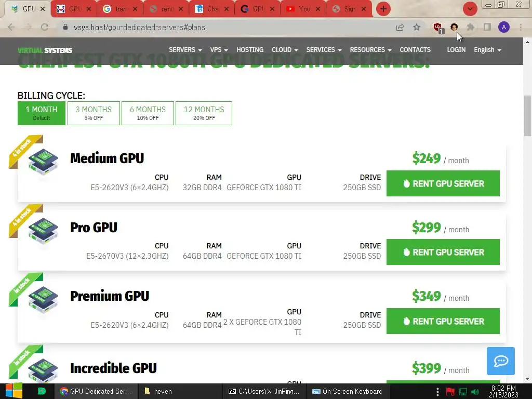Click the network tray icon
532x399 pixels.
tap(463, 392)
